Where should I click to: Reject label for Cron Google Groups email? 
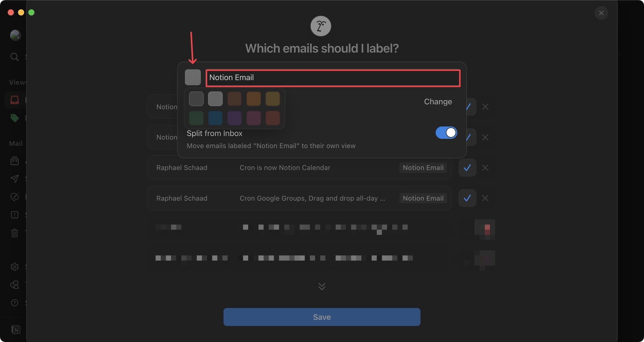(485, 198)
